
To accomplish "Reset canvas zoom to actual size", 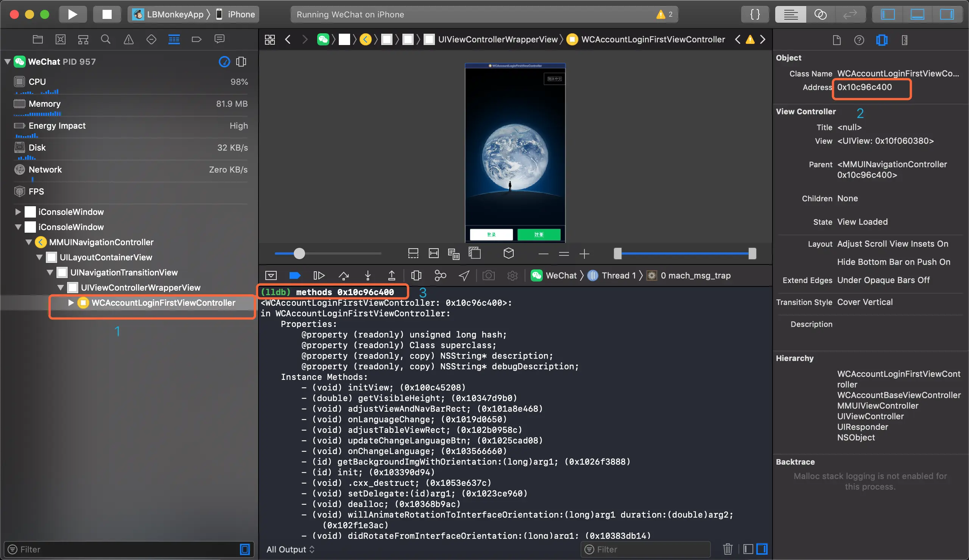I will coord(564,254).
